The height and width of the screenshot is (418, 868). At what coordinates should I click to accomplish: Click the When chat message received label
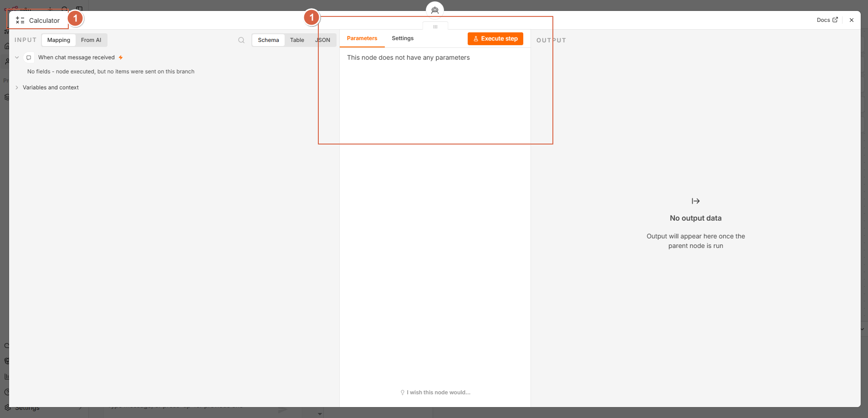click(77, 57)
